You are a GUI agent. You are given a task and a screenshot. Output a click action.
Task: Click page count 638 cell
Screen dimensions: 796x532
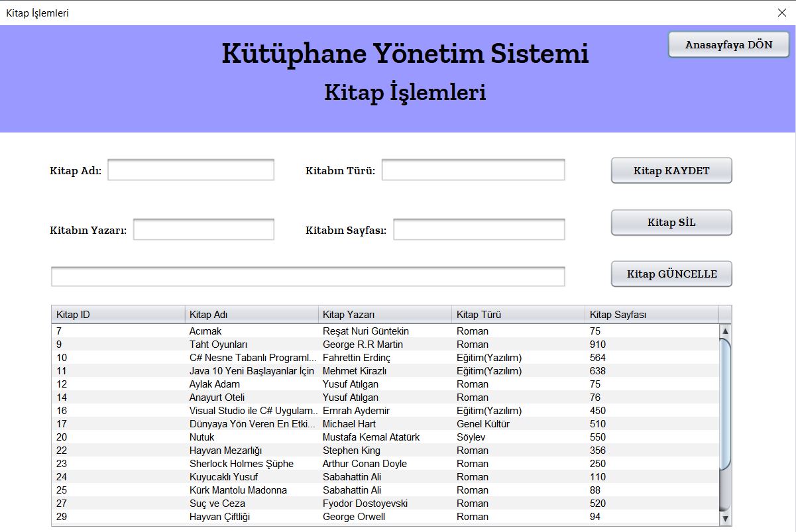(x=652, y=371)
